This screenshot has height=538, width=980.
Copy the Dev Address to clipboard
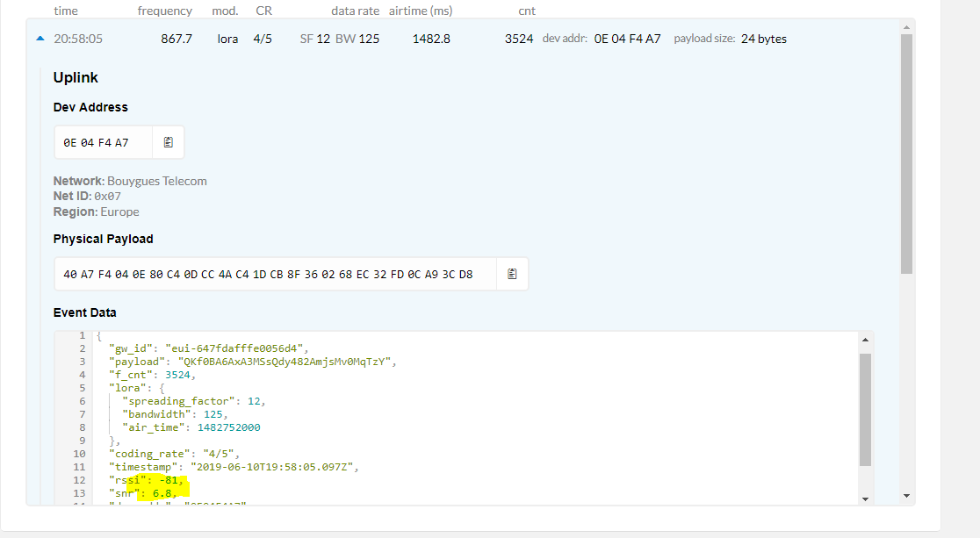pos(168,142)
